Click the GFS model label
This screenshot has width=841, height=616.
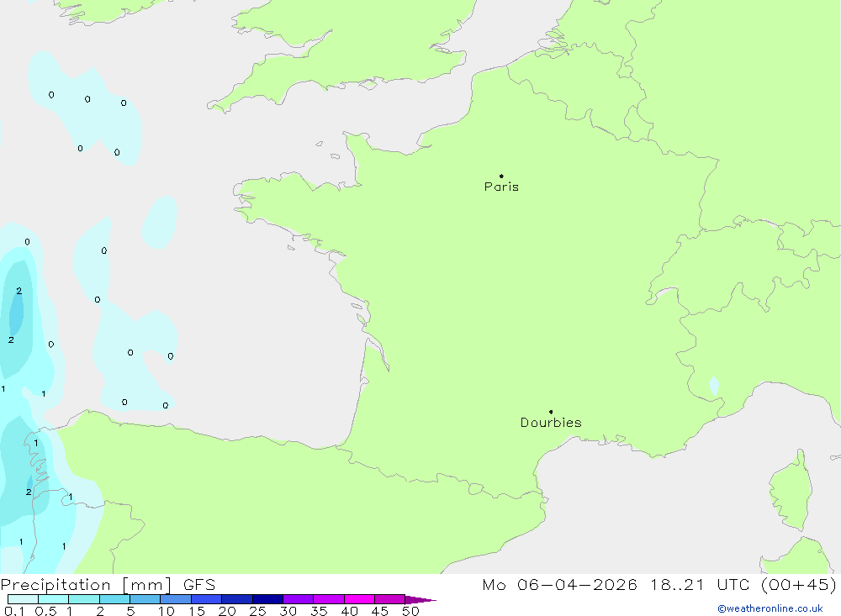click(199, 585)
